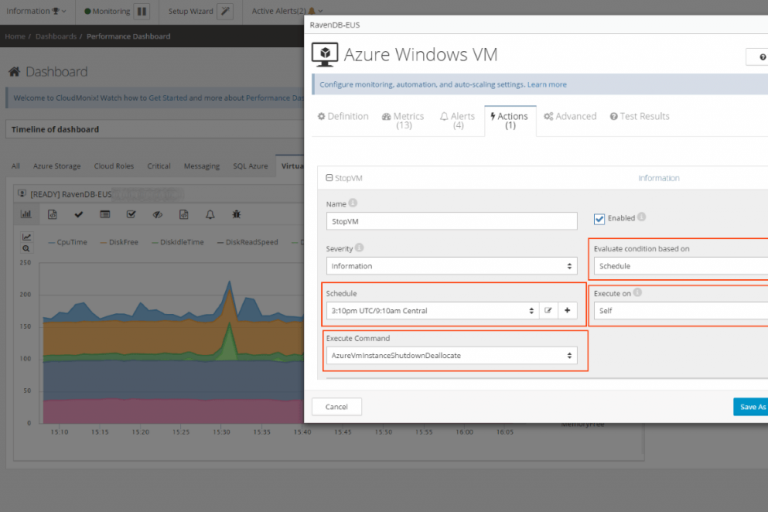Viewport: 768px width, 512px height.
Task: Open the bar chart view icon in the RavenDB-EUS widget
Action: 26,214
